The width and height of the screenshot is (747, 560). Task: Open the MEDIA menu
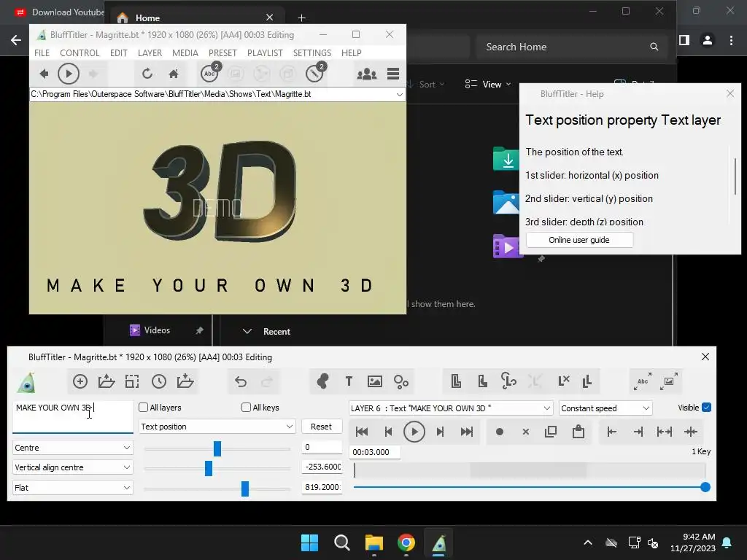point(185,52)
